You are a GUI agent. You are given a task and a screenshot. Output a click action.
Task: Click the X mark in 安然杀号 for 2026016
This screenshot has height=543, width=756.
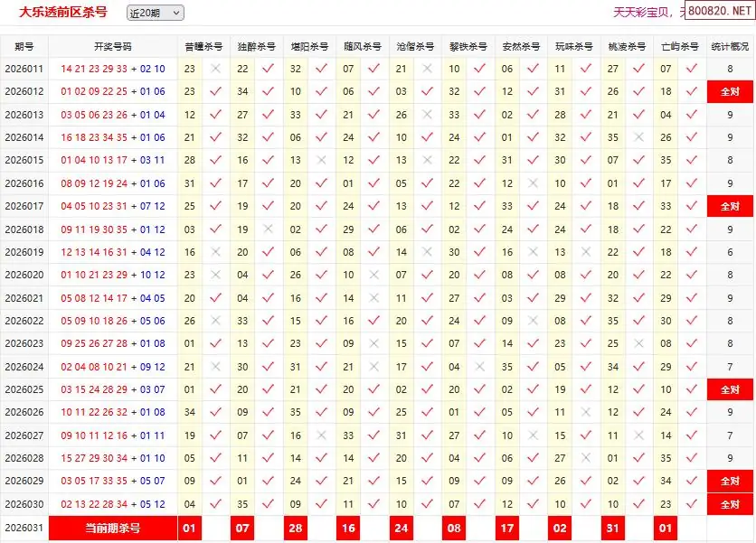(533, 183)
